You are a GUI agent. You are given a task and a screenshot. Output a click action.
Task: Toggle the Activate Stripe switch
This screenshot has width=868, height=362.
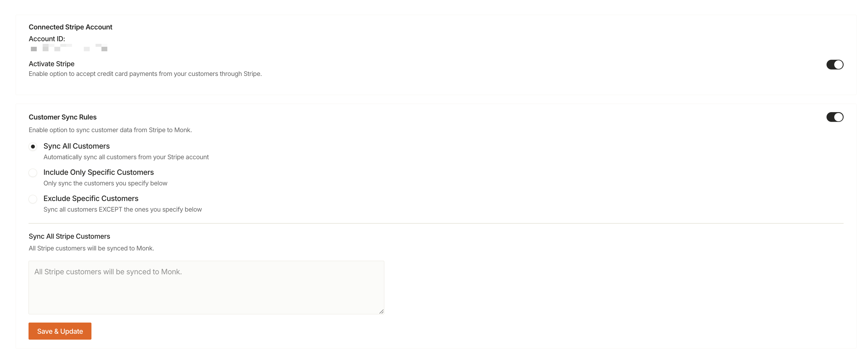point(834,64)
